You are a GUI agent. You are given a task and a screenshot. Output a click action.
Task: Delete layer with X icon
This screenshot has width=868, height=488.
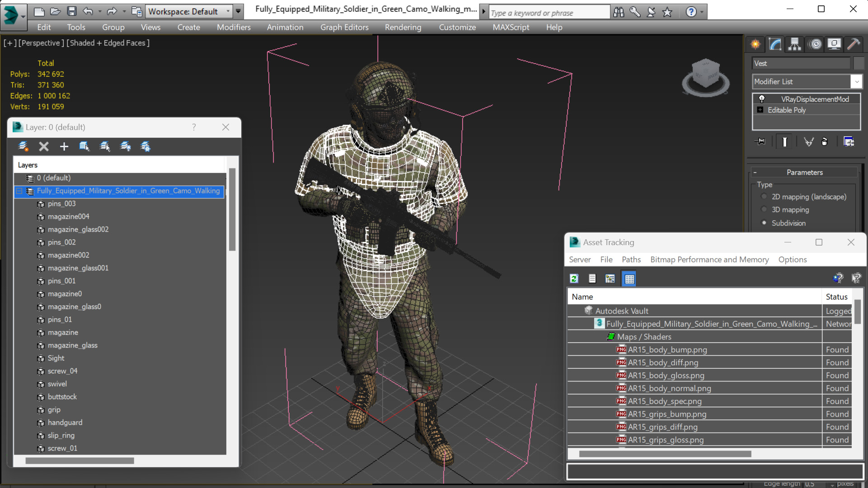coord(43,146)
